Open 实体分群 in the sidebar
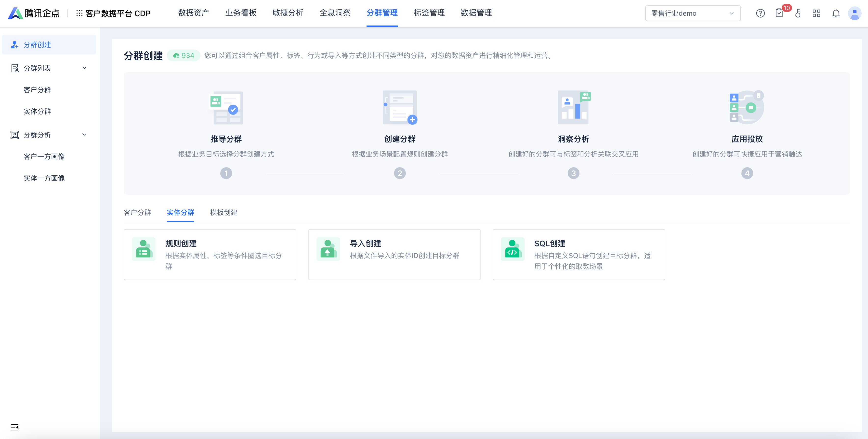Image resolution: width=868 pixels, height=439 pixels. click(x=37, y=112)
